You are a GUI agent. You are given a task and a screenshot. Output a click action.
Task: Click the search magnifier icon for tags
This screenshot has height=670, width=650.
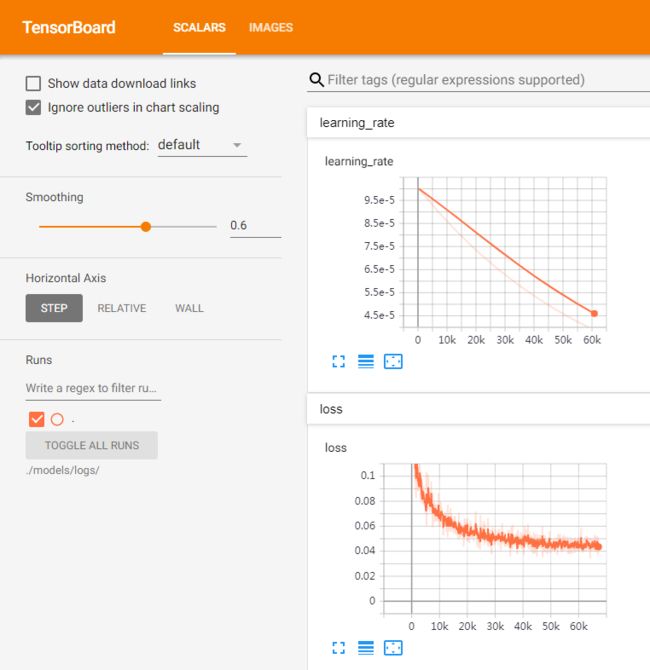point(316,80)
